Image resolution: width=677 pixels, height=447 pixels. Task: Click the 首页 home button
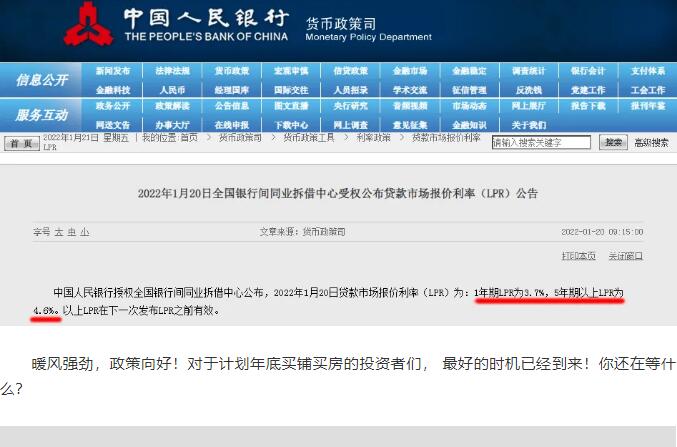click(x=18, y=143)
